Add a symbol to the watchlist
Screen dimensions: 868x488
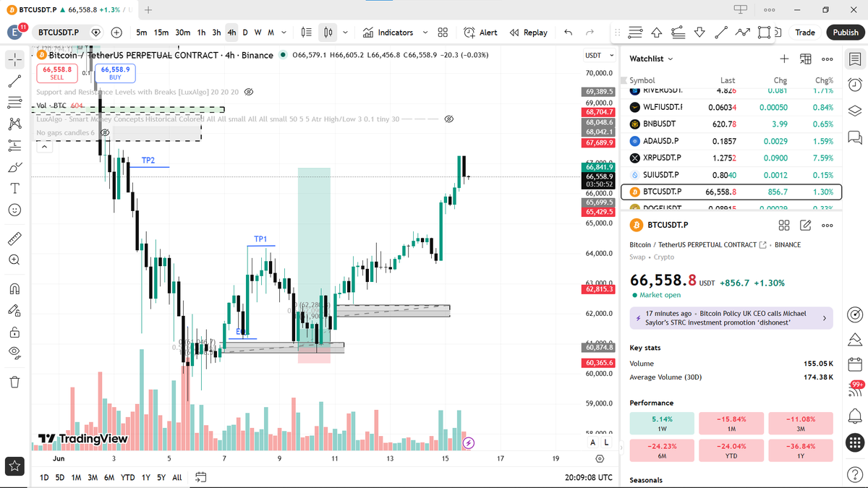coord(784,59)
